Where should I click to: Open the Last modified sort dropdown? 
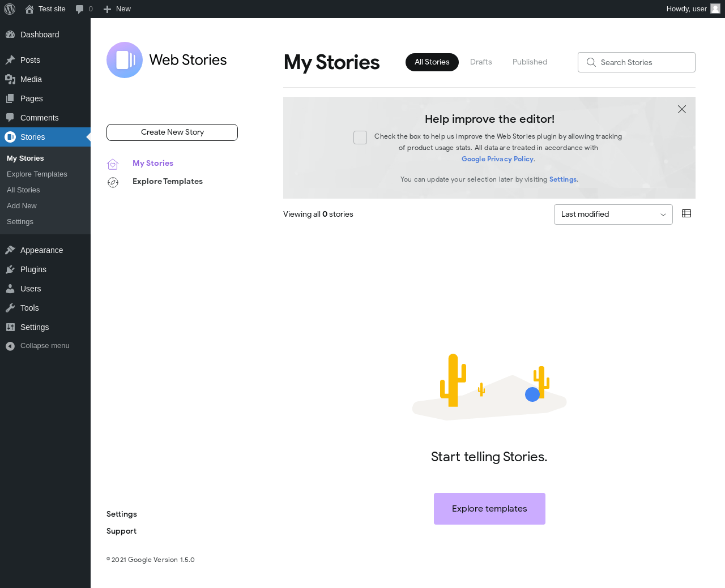[613, 214]
